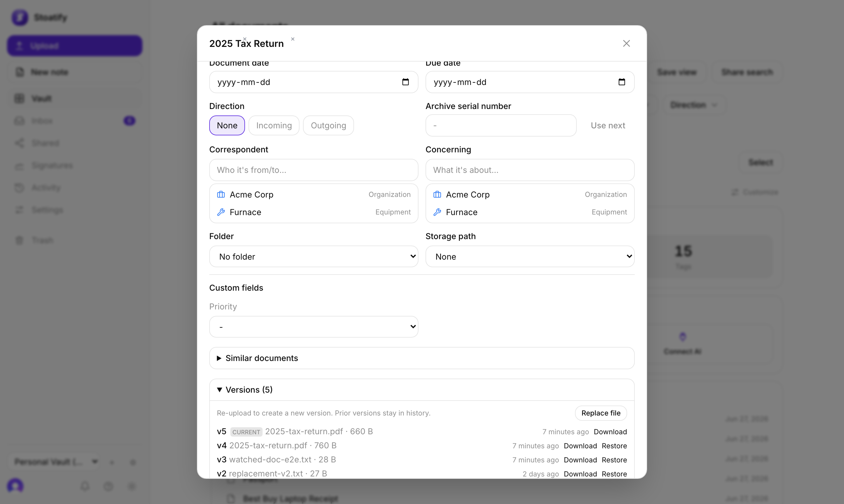Click the app logo icon
Screen dimensions: 844x504
[20, 17]
